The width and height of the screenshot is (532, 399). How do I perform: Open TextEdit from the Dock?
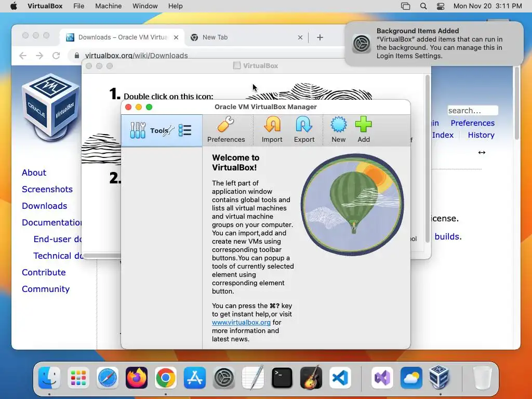(253, 378)
